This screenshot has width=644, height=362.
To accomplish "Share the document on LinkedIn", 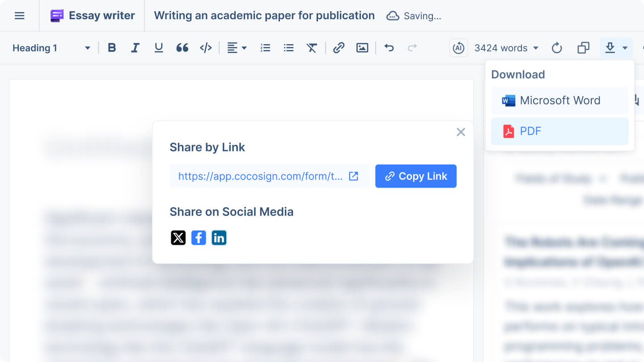I will (219, 238).
